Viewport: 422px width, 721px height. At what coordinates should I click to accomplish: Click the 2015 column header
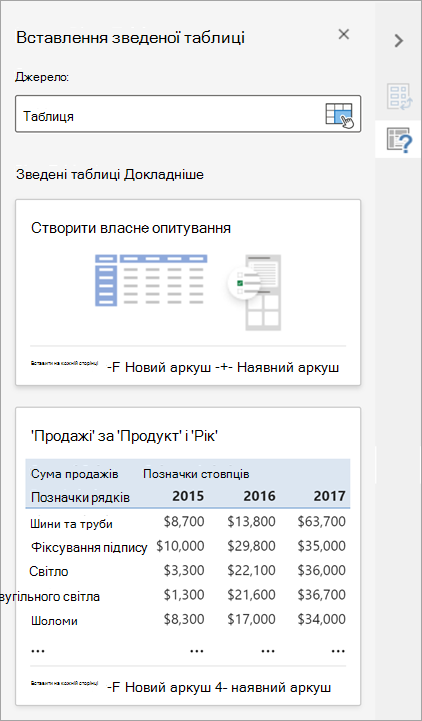click(188, 496)
